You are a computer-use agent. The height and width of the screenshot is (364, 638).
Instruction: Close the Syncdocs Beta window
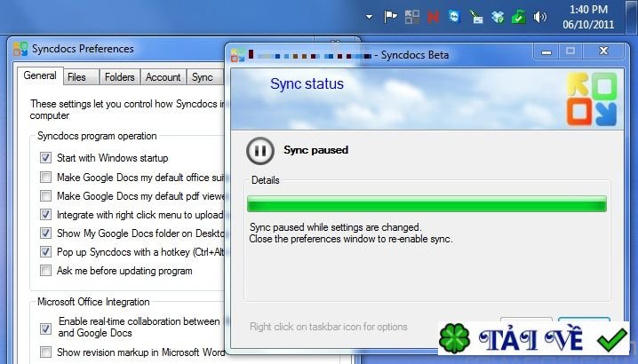click(603, 51)
